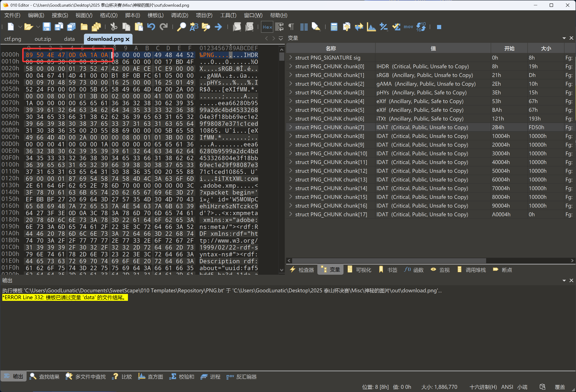Image resolution: width=576 pixels, height=392 pixels.
Task: Toggle 小端 endian setting in status bar
Action: coord(522,387)
